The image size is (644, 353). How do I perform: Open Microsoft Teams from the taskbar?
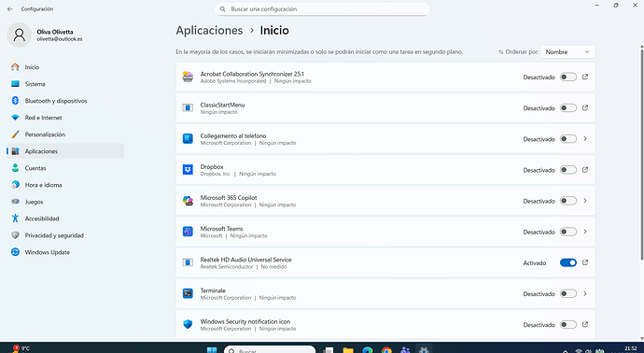405,350
